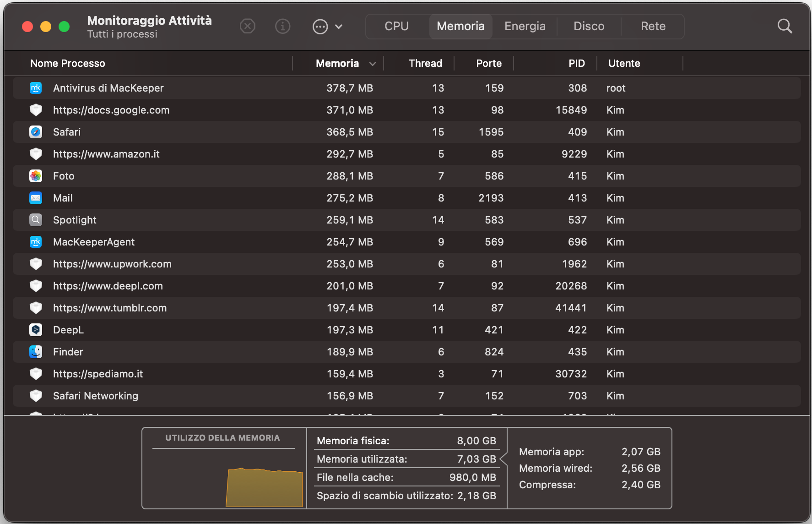
Task: Click the Safari compass icon
Action: [x=36, y=132]
